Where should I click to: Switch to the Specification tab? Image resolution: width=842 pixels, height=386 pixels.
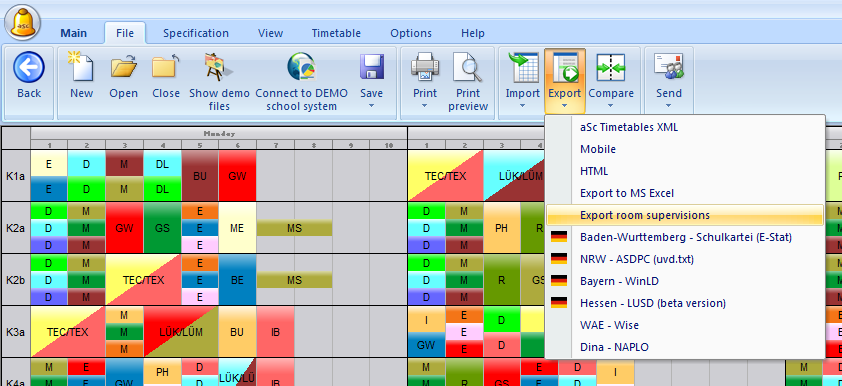[196, 33]
